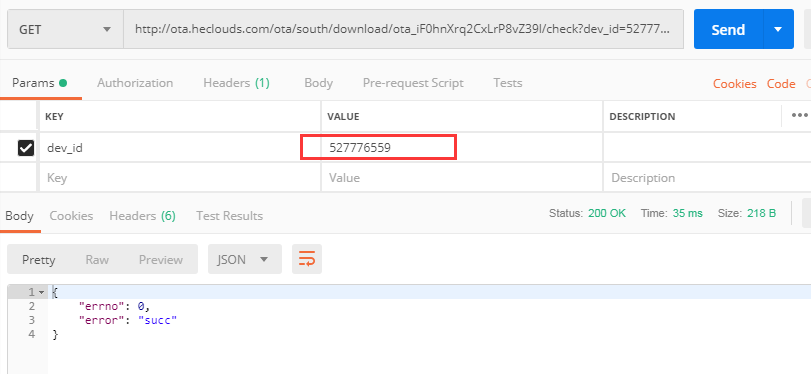Open the response Headers (6) tab
The height and width of the screenshot is (374, 811).
(142, 216)
